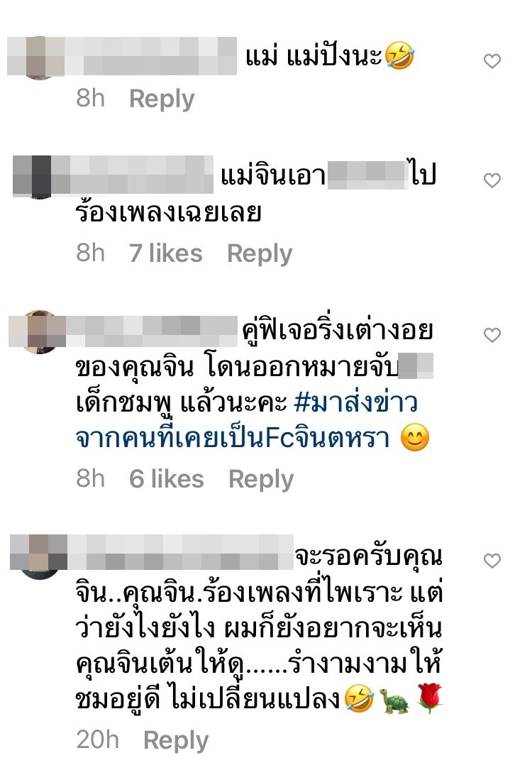532x775 pixels.
Task: Like the "แม่ แม่ปังนะ" comment with heart
Action: tap(492, 61)
